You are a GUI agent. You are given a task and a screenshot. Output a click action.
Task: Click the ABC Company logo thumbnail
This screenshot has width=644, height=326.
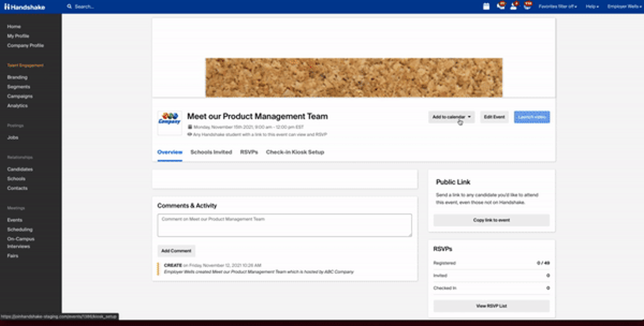pos(170,123)
